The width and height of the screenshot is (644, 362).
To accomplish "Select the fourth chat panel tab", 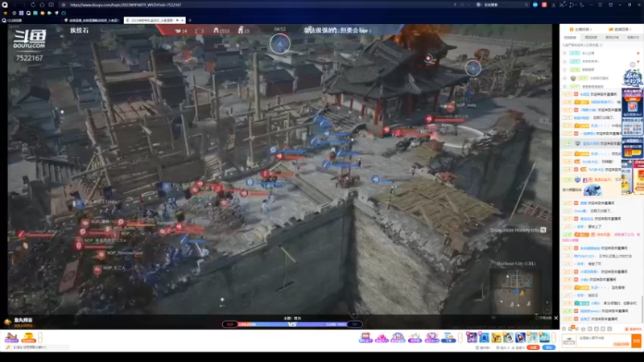I will [x=632, y=37].
